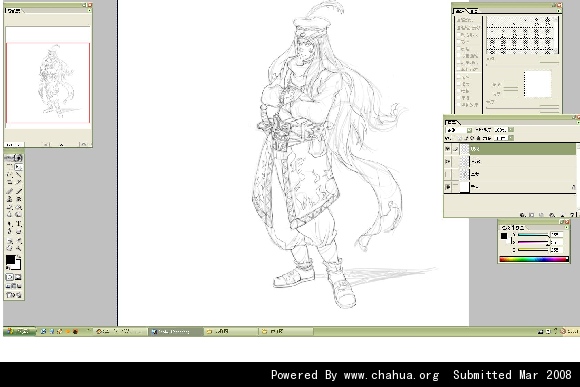Select the Zoom tool in toolbox
Viewport: 580px width, 387px height.
click(x=18, y=248)
